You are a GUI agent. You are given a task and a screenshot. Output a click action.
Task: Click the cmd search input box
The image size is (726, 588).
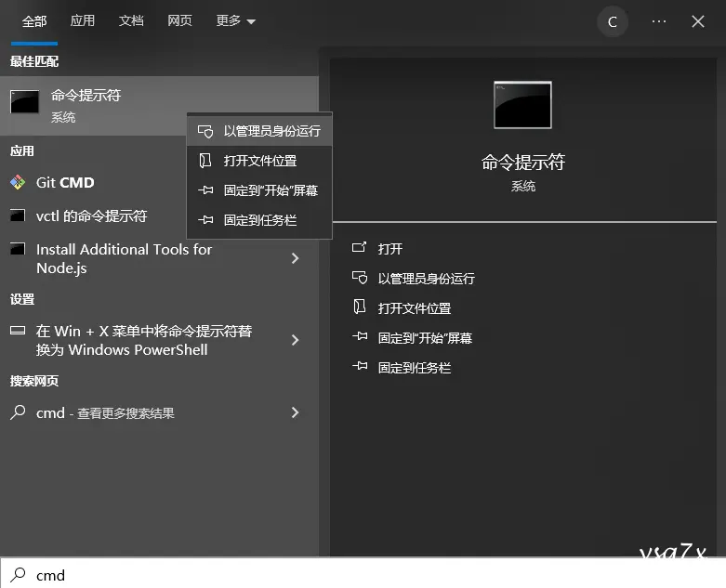click(363, 574)
